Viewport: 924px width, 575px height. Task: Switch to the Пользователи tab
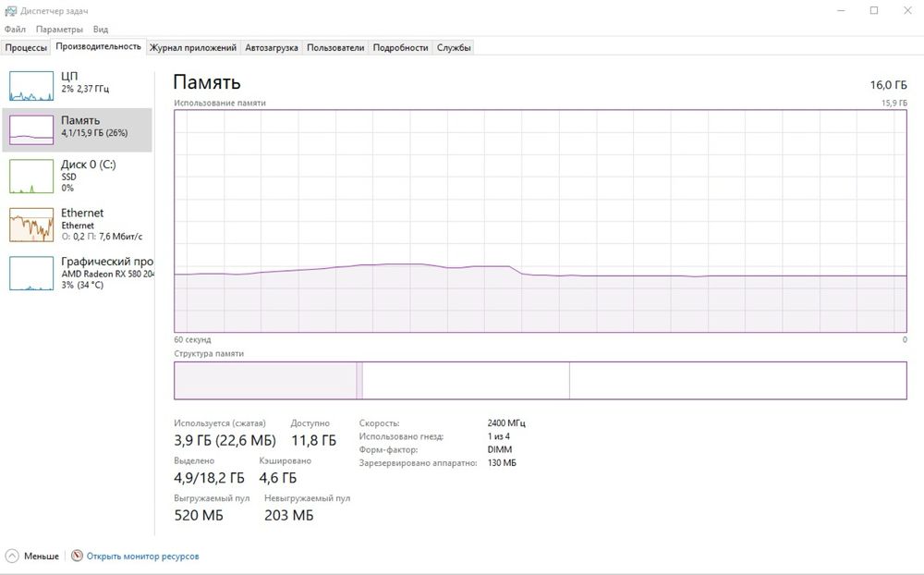(335, 48)
